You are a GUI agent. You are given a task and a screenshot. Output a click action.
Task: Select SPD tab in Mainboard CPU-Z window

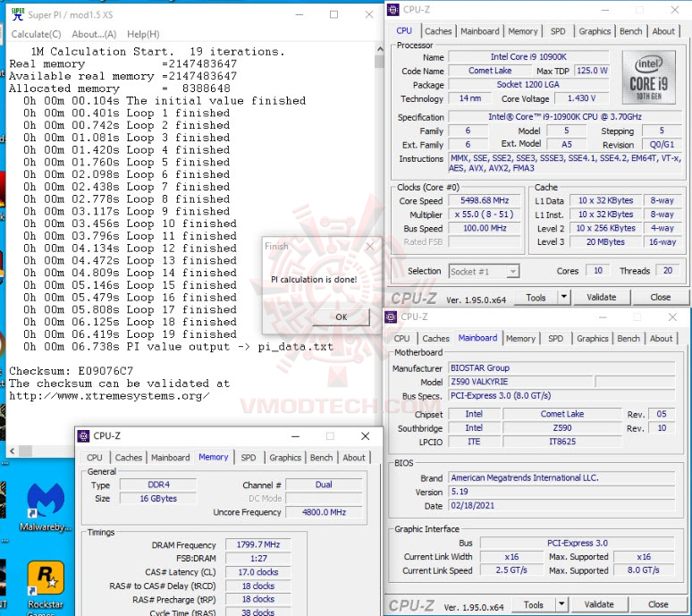(x=555, y=339)
